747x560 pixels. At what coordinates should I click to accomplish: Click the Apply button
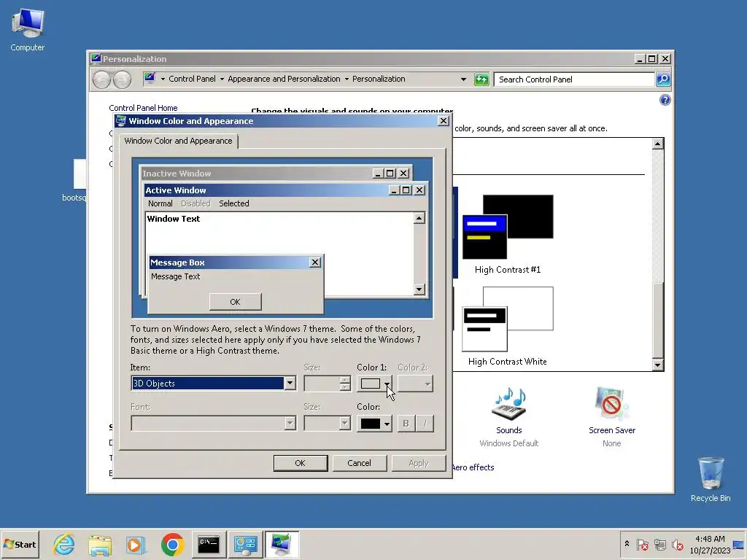click(x=418, y=463)
